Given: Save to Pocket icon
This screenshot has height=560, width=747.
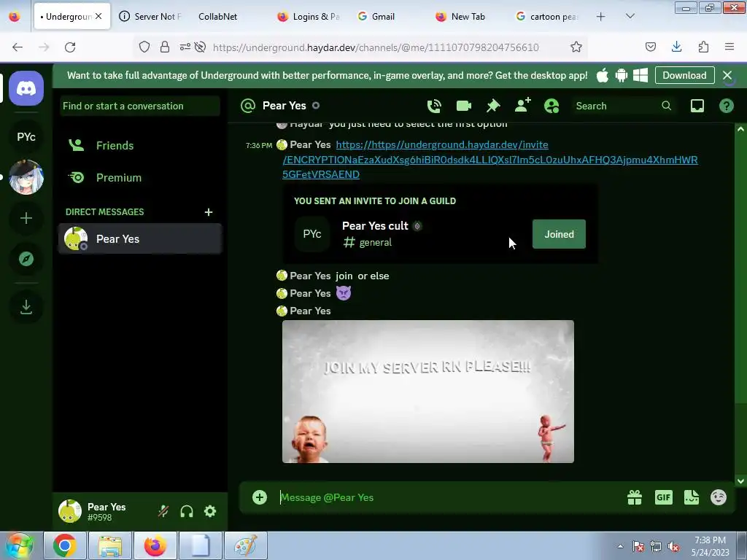Looking at the screenshot, I should (650, 47).
